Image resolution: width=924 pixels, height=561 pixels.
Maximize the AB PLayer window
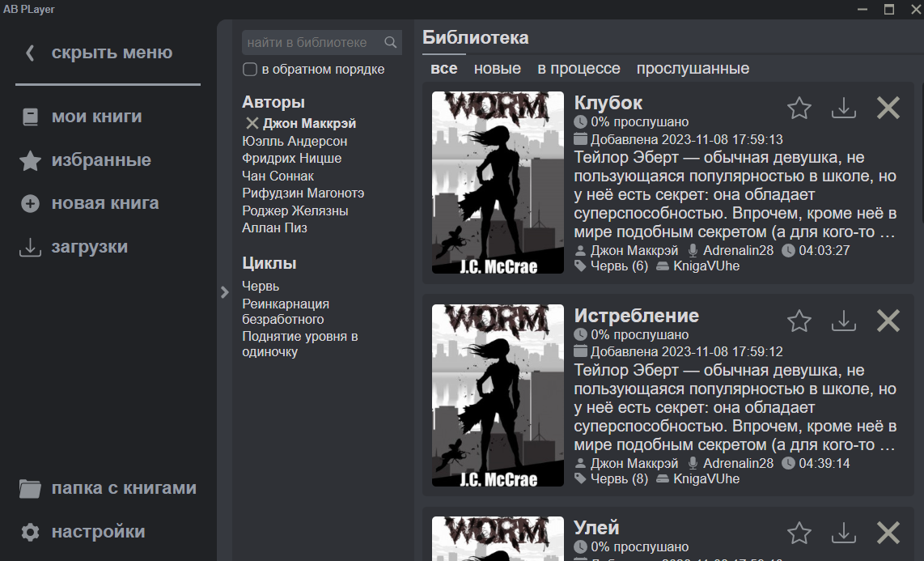pos(888,9)
